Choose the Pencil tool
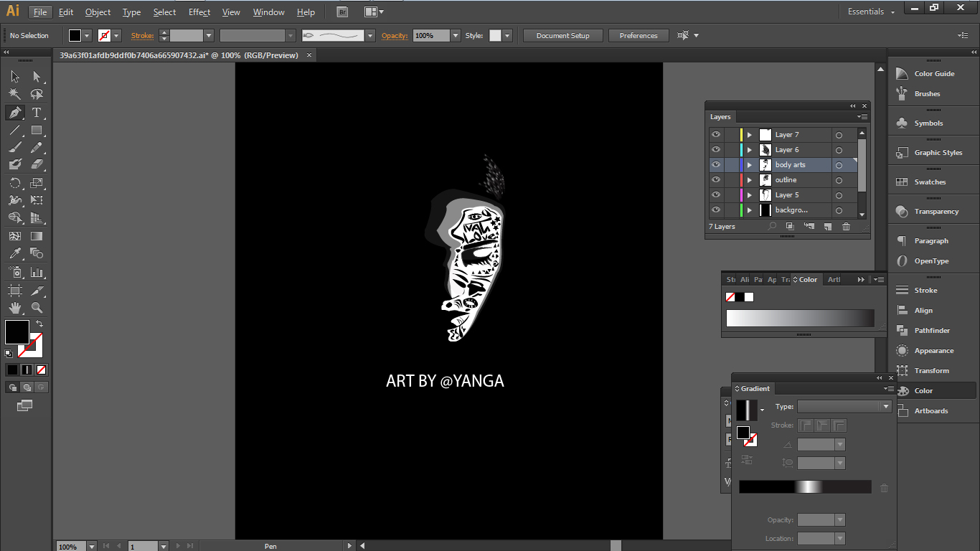The height and width of the screenshot is (551, 980). click(37, 147)
